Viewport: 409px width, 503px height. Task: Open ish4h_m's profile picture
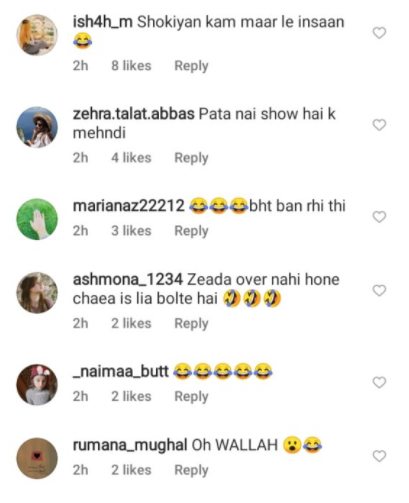point(37,35)
